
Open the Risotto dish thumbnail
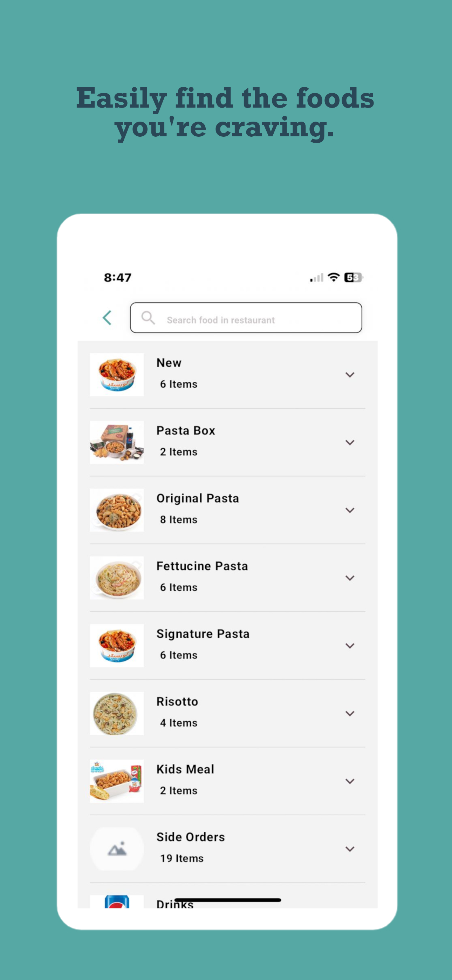tap(117, 713)
